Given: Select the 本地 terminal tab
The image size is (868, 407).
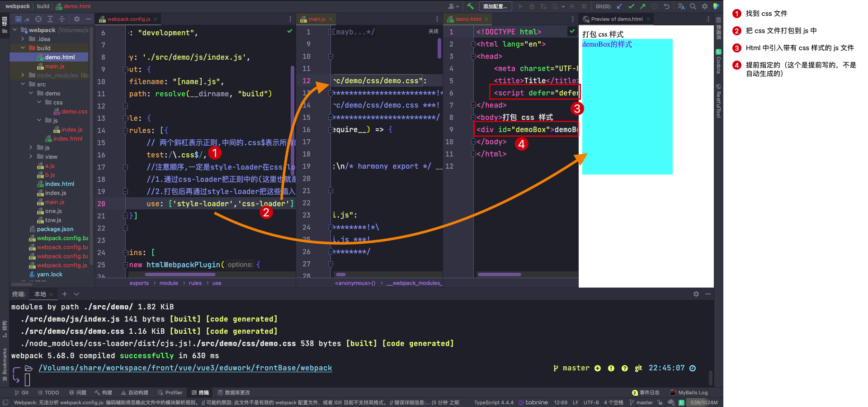Looking at the screenshot, I should point(40,294).
